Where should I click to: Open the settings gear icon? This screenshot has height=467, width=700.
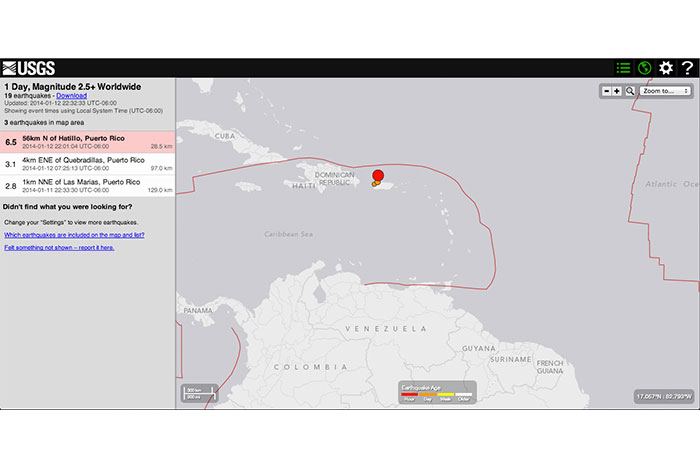pyautogui.click(x=666, y=68)
